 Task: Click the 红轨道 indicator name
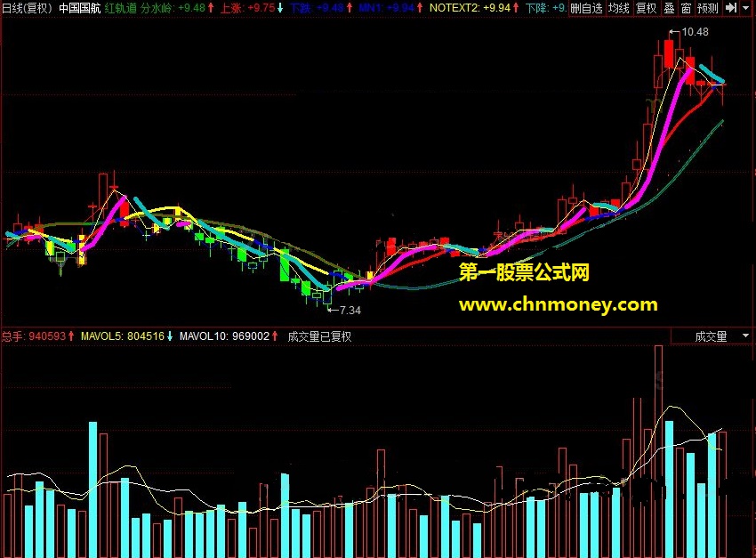[121, 8]
